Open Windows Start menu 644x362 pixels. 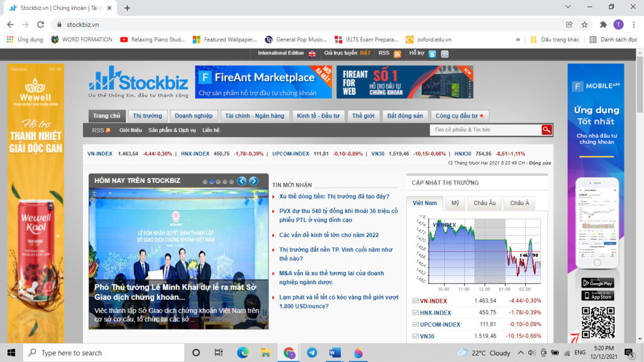11,353
